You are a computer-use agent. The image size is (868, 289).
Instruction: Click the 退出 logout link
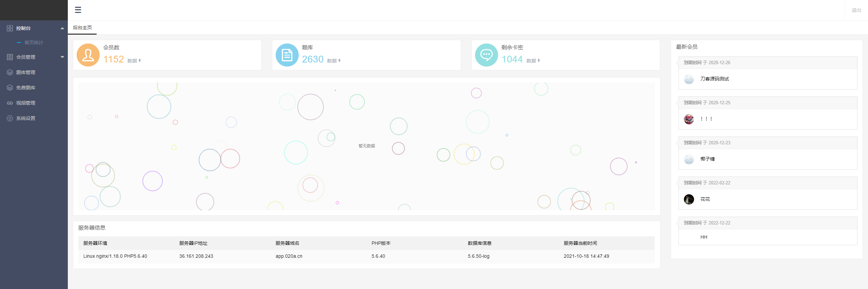click(856, 10)
